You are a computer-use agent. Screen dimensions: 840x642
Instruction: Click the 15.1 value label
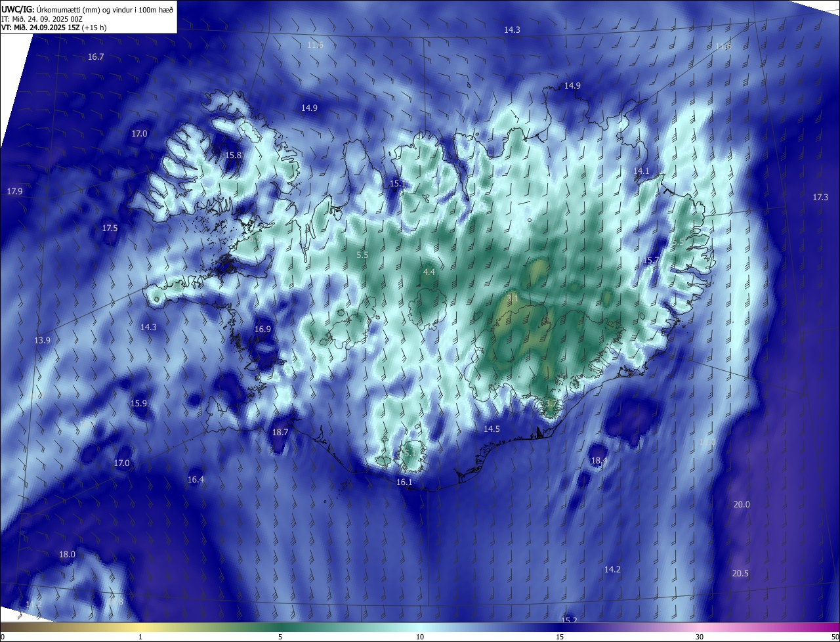coord(398,184)
